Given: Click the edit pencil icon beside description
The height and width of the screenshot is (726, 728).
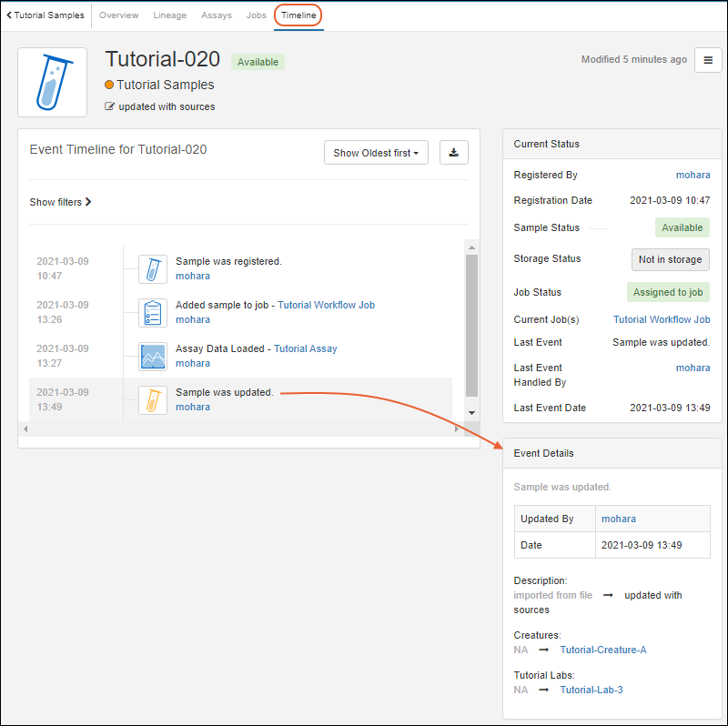Looking at the screenshot, I should (x=110, y=106).
